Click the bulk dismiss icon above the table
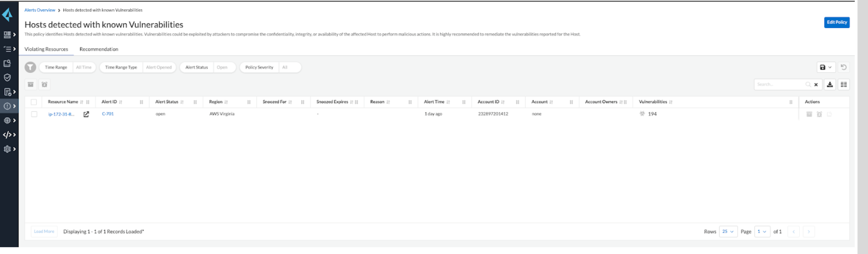 click(x=31, y=84)
